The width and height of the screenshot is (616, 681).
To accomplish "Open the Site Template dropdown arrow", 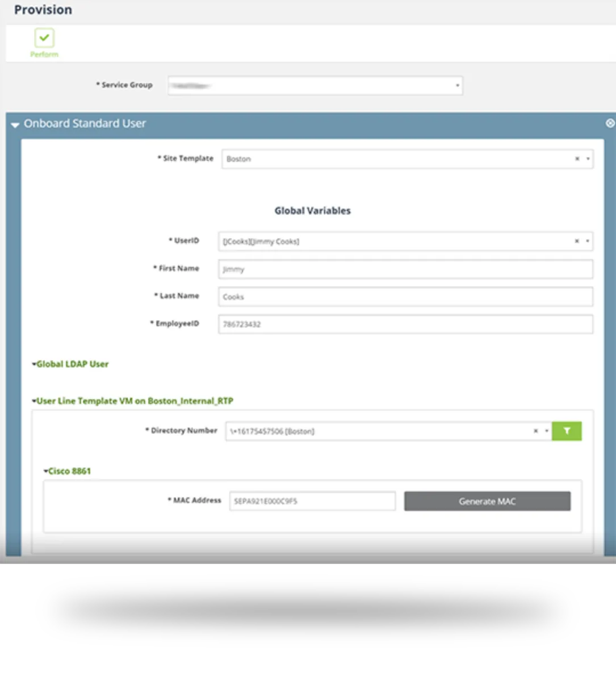I will click(588, 159).
